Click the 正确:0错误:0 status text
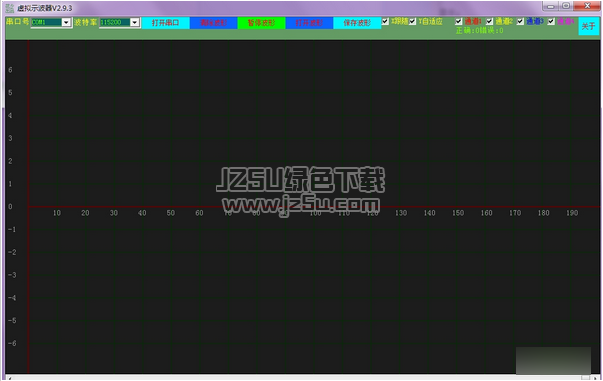 point(479,30)
